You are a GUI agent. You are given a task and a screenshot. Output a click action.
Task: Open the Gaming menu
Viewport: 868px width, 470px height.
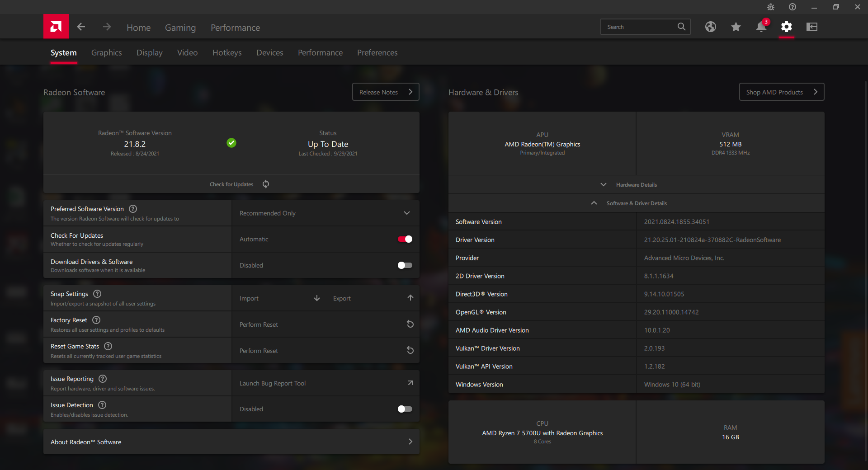pyautogui.click(x=180, y=28)
